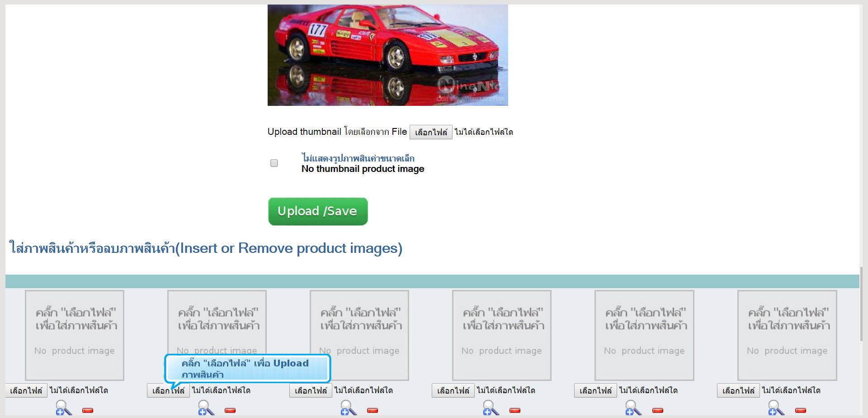This screenshot has width=868, height=418.
Task: Click the green Upload /Save button
Action: pyautogui.click(x=318, y=211)
